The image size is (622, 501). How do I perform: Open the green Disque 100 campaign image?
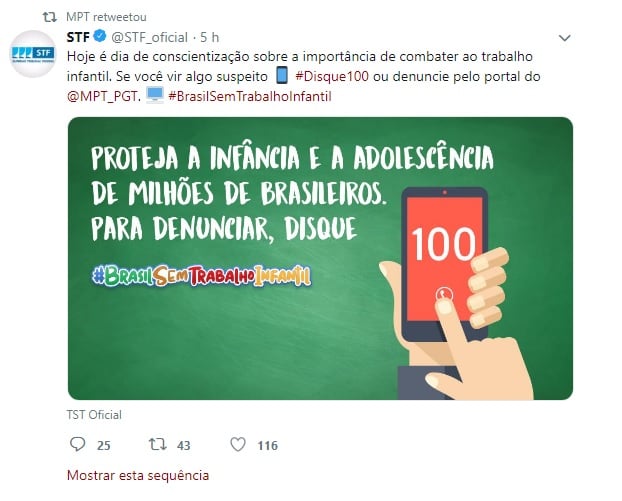coord(320,258)
